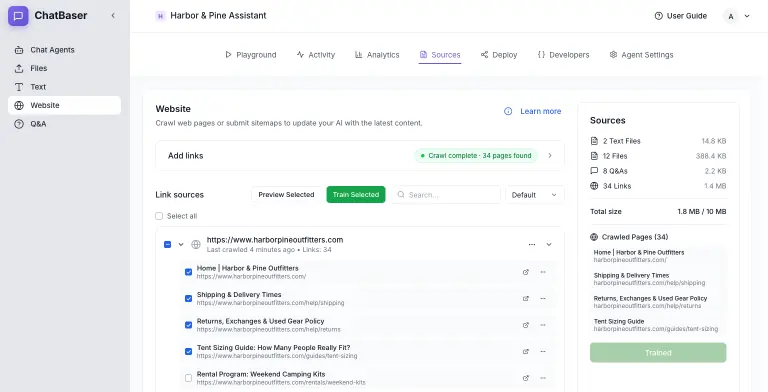Switch to the Activity tab
768x392 pixels.
316,55
